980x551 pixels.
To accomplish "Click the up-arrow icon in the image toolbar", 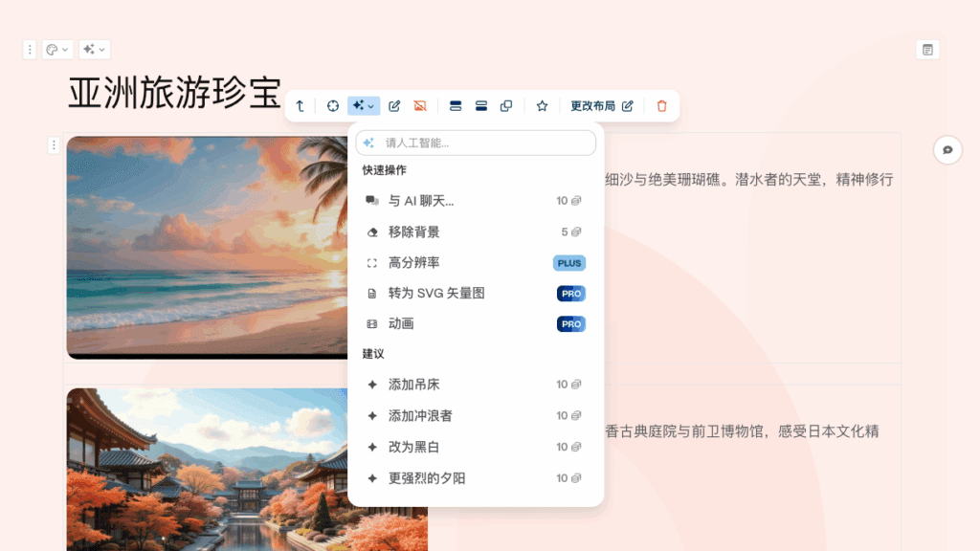I will click(x=300, y=106).
